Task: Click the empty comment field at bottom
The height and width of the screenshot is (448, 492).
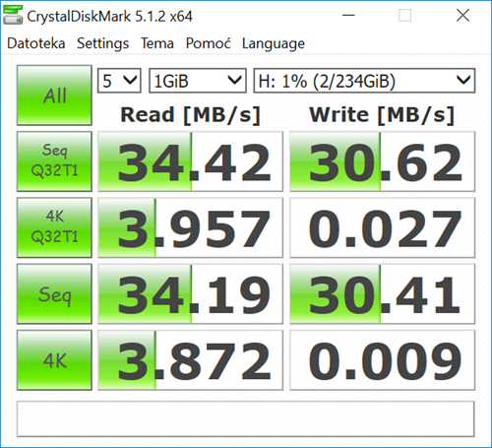Action: [246, 418]
